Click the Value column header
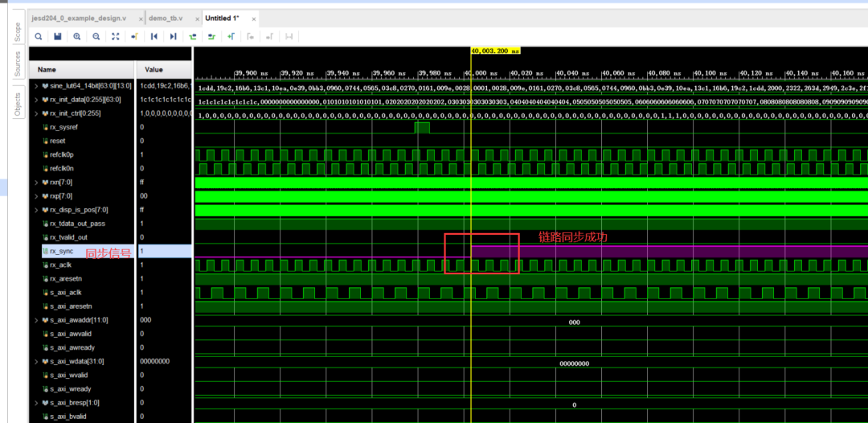Viewport: 868px width, 423px height. tap(165, 70)
